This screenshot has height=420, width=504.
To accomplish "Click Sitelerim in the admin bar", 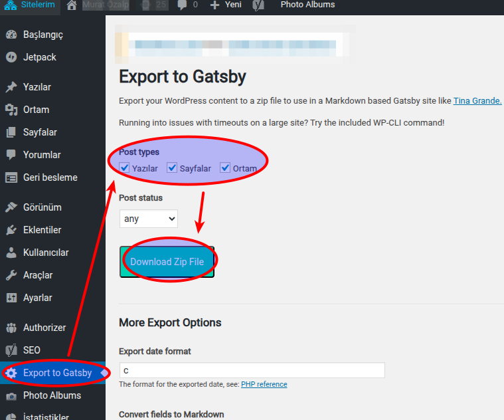I will pyautogui.click(x=38, y=5).
